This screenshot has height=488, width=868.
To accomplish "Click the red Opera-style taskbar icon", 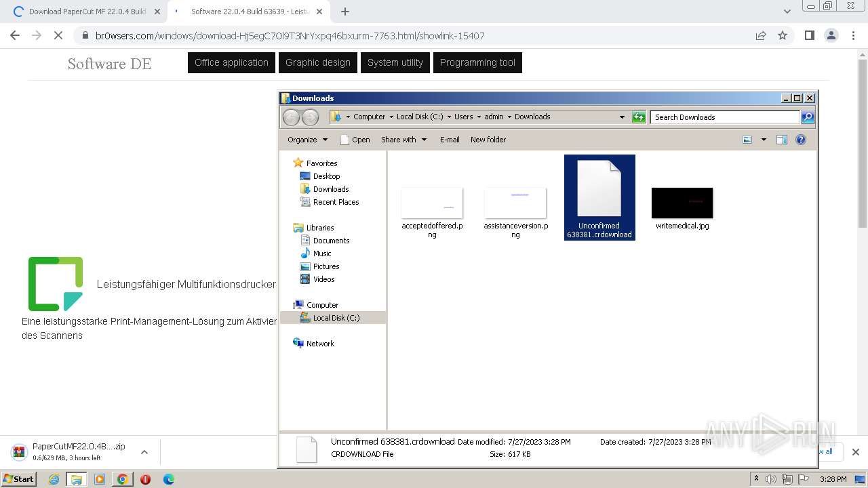I will tap(145, 479).
